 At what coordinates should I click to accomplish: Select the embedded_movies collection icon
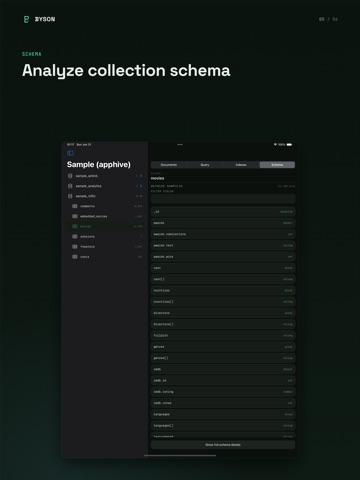pyautogui.click(x=75, y=216)
